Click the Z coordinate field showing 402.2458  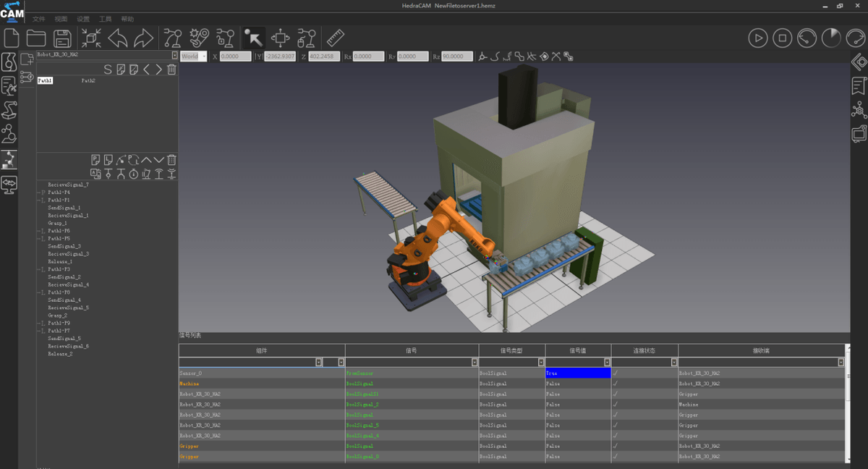[324, 56]
